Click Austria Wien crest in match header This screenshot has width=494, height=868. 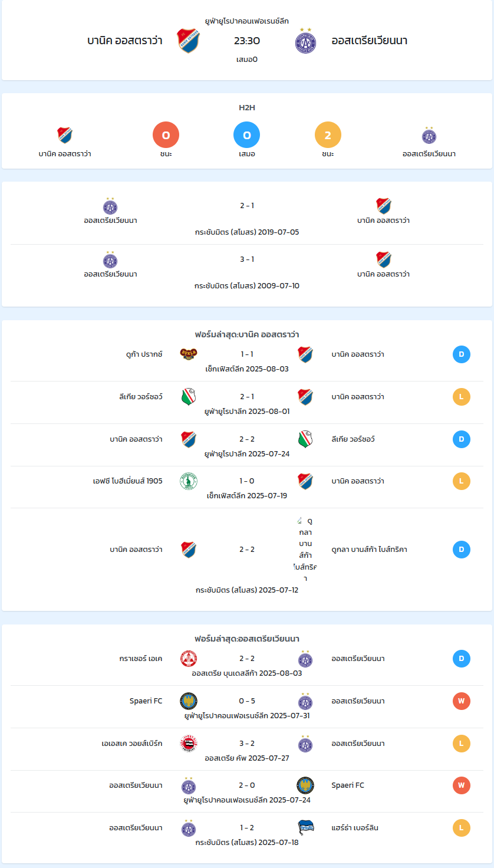pyautogui.click(x=305, y=41)
